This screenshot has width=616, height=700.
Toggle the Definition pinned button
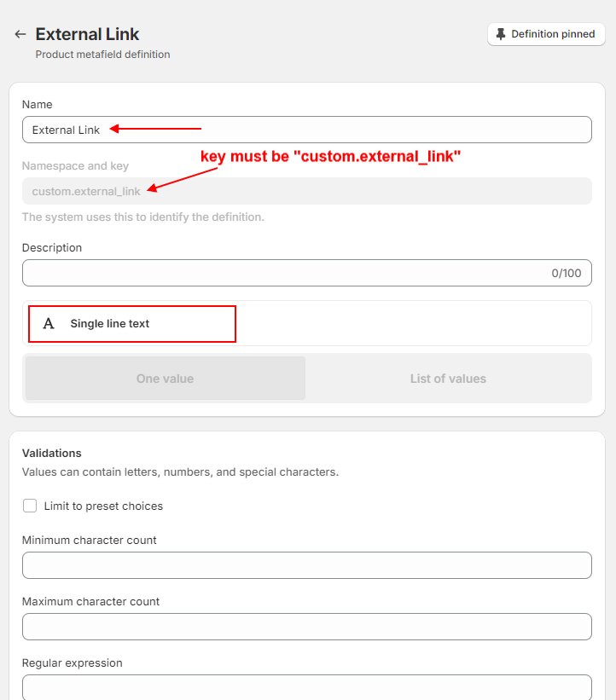(x=546, y=34)
